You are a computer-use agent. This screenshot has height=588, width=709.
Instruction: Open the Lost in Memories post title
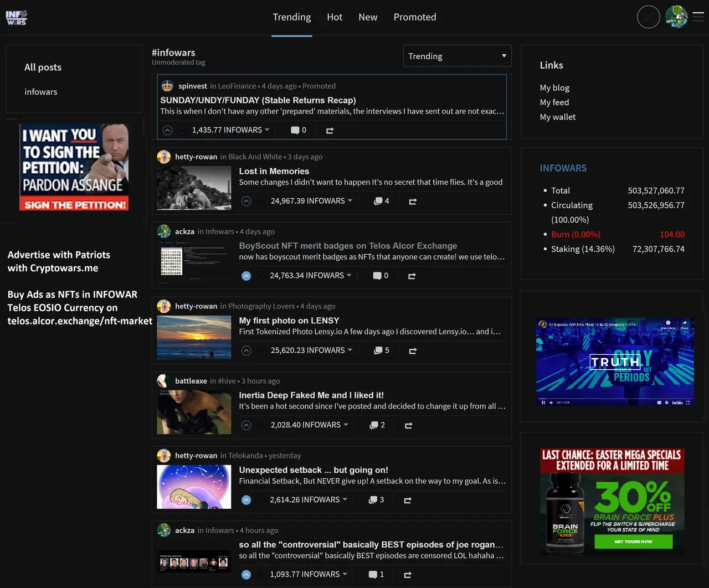[274, 171]
